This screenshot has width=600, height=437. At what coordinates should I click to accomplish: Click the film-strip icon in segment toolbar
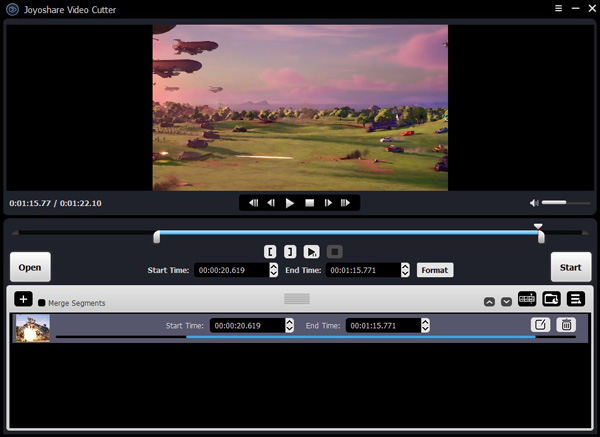[527, 299]
